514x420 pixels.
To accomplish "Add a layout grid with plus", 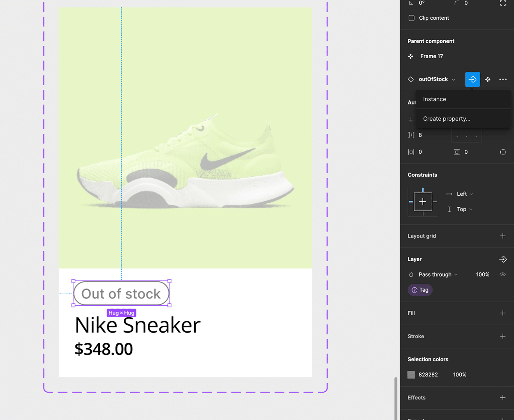I will [503, 236].
